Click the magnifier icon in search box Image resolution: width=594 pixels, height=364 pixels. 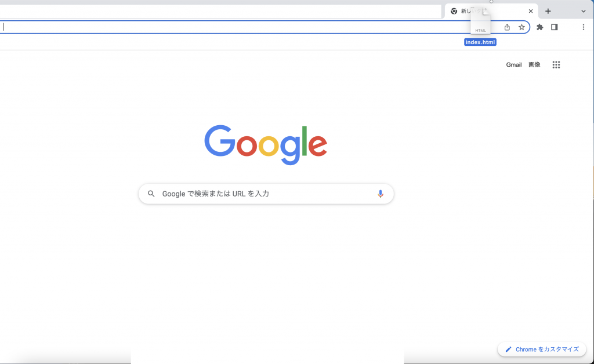coord(151,194)
